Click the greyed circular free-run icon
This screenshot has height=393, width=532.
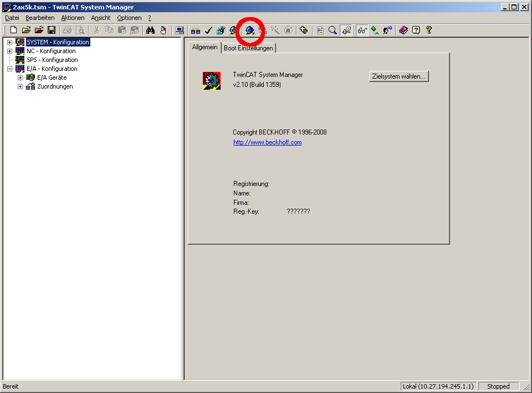pos(288,30)
